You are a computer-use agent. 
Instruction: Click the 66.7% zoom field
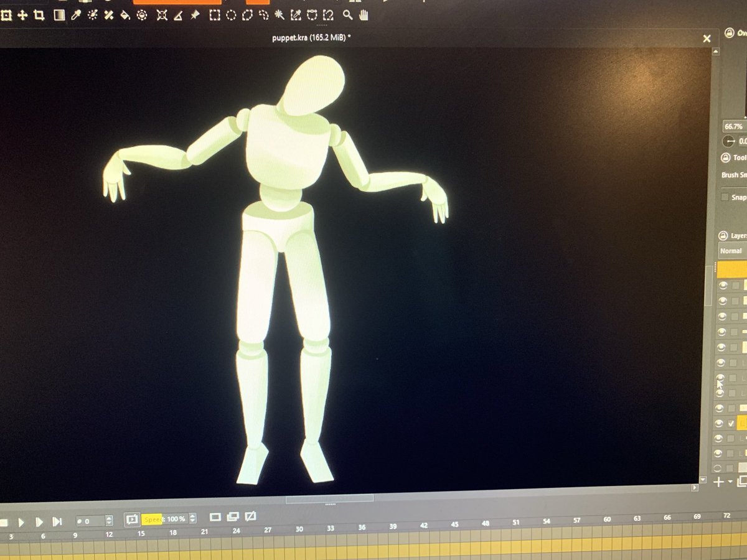coord(735,126)
